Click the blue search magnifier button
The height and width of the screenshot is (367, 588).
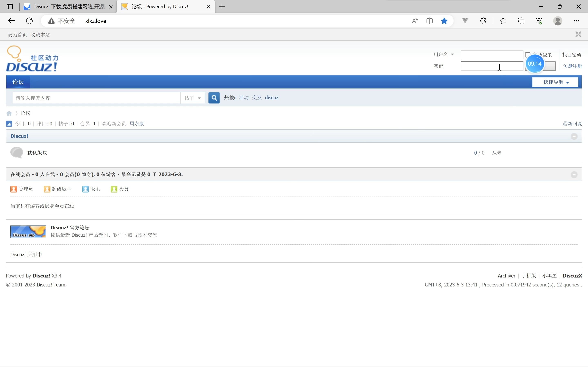214,98
